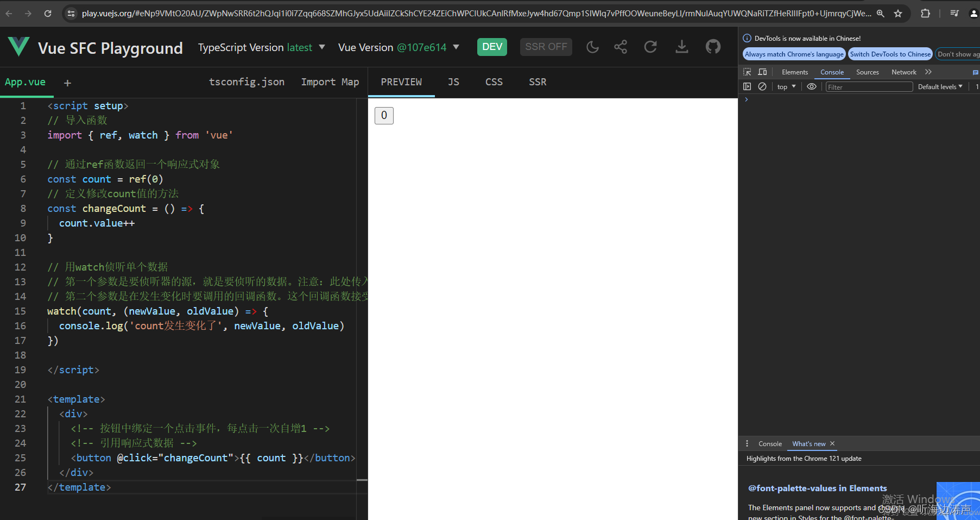Go back in browser history
Image resolution: width=980 pixels, height=520 pixels.
[9, 14]
